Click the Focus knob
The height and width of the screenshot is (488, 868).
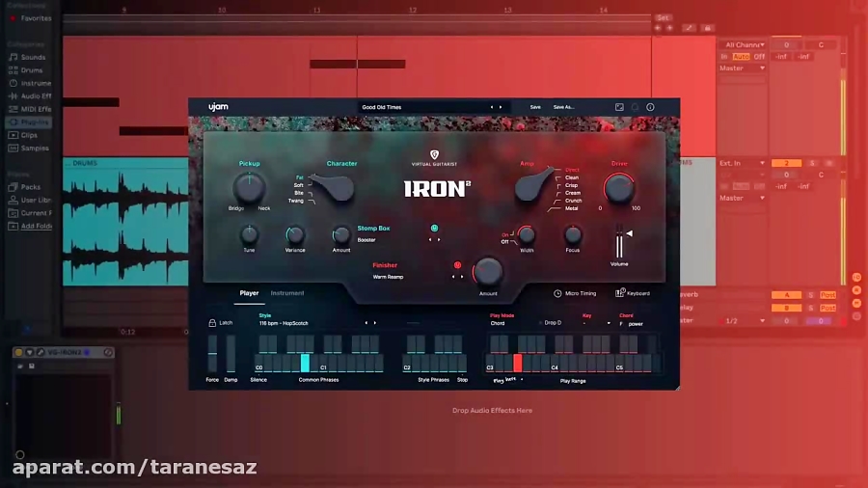(x=573, y=235)
